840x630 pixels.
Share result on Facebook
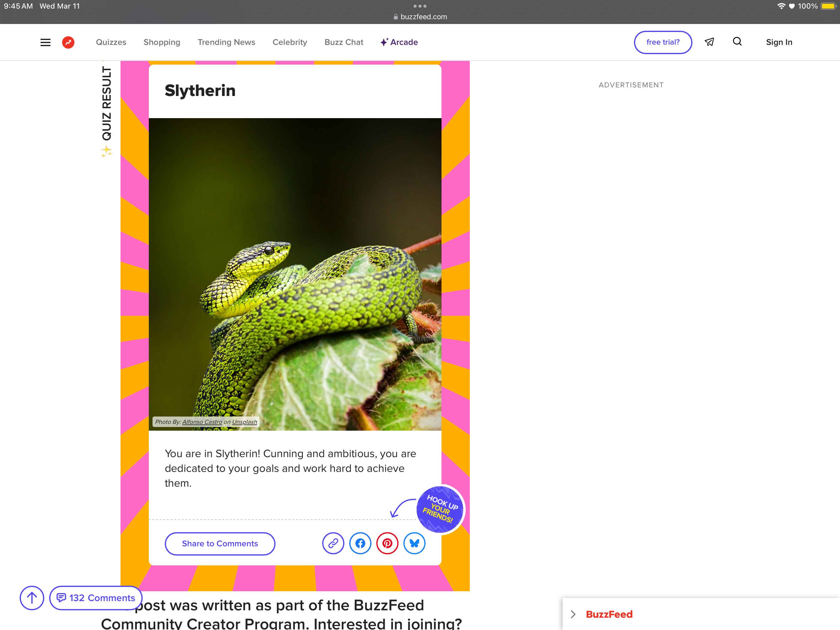pyautogui.click(x=360, y=543)
